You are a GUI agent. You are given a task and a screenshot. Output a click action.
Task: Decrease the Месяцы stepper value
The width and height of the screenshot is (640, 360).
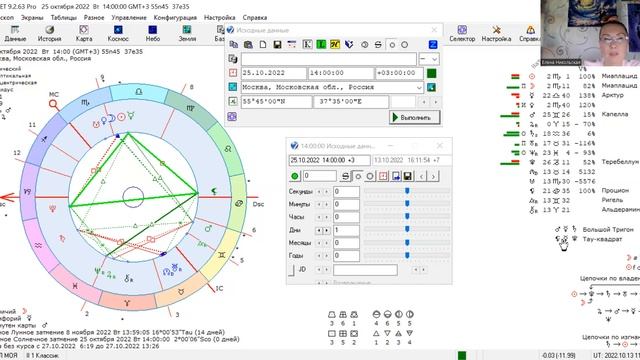(319, 243)
